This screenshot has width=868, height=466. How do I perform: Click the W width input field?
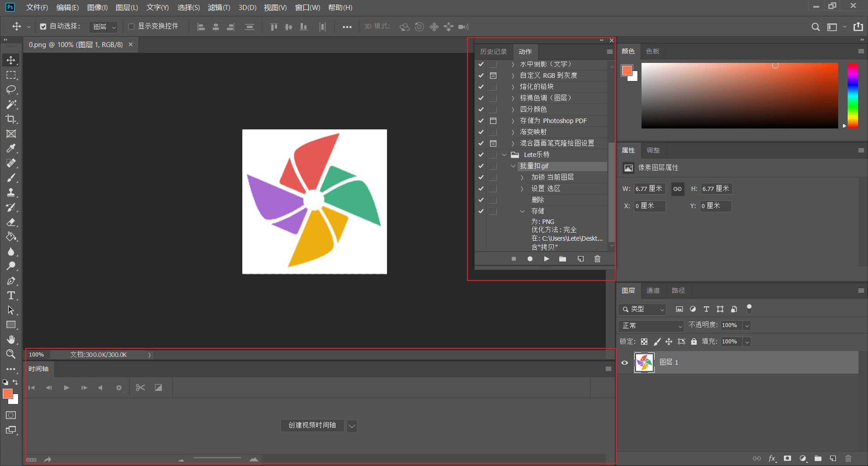click(x=649, y=189)
